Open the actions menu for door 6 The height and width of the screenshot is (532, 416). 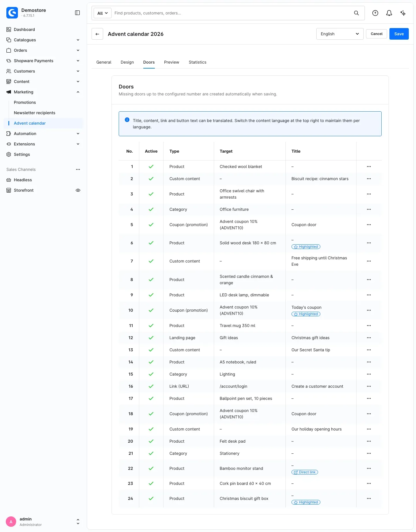369,243
